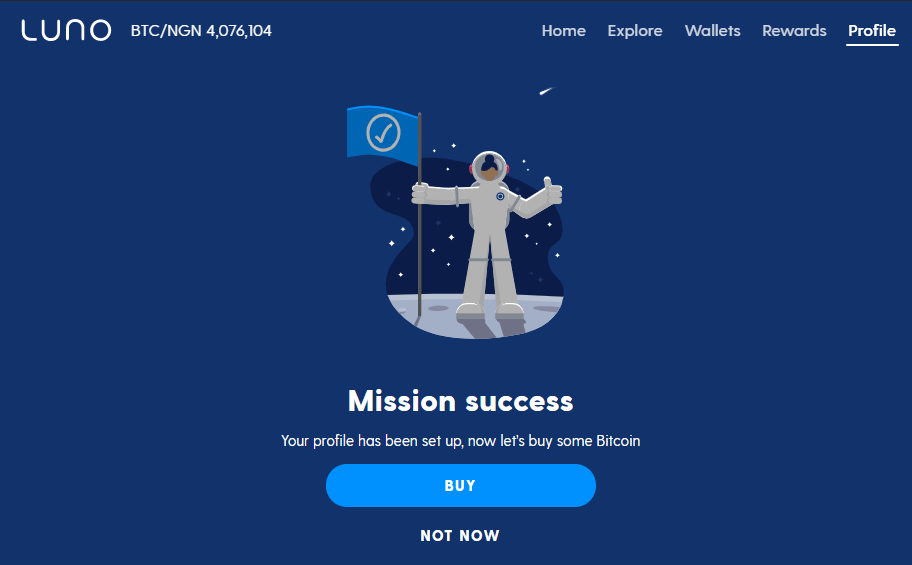This screenshot has height=565, width=912.
Task: Click the moon surface beneath the astronaut
Action: (x=476, y=317)
